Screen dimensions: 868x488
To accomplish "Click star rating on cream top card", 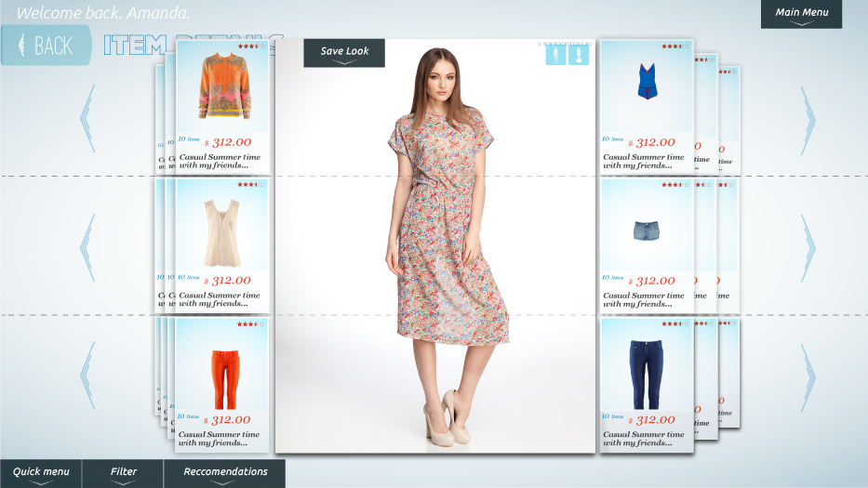I will pos(251,185).
